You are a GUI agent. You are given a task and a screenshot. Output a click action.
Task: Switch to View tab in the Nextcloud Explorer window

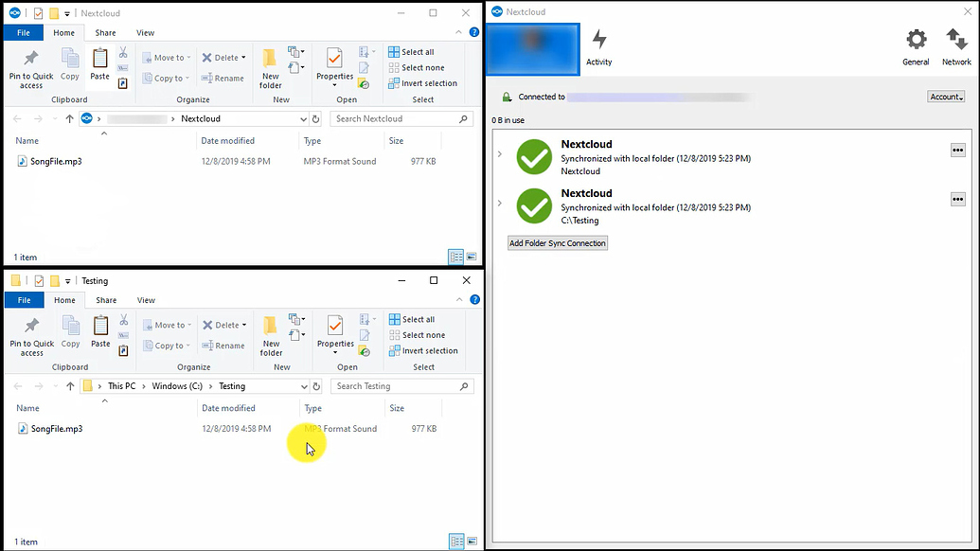[x=145, y=32]
